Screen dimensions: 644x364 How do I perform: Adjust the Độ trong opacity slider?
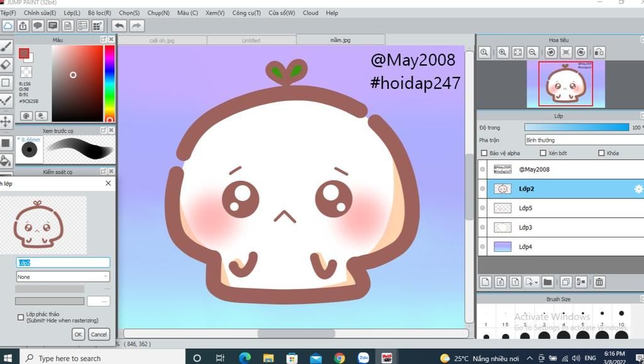coord(577,127)
